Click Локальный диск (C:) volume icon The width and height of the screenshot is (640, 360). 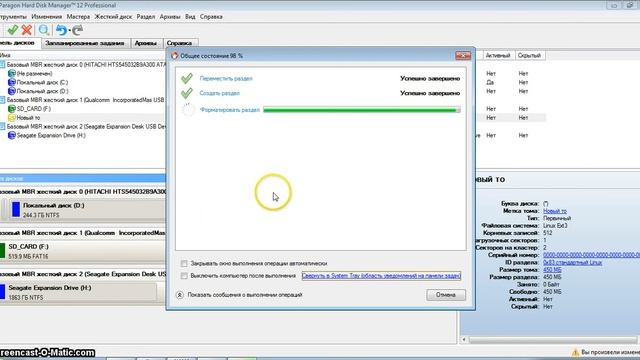tap(12, 82)
